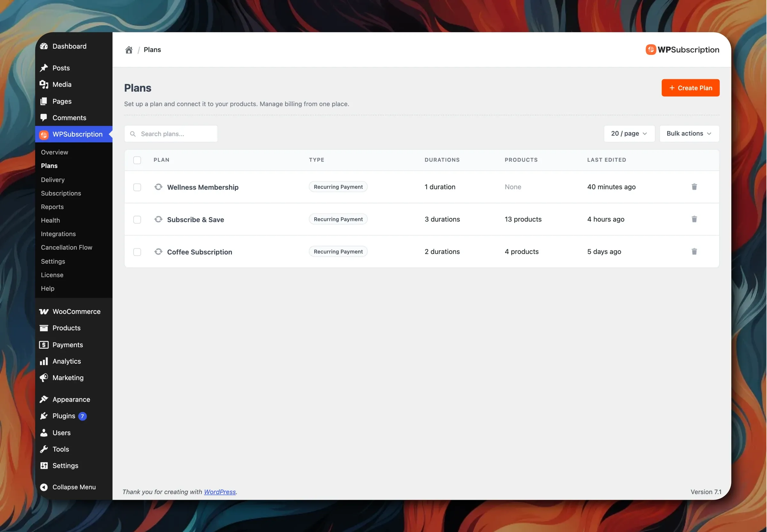767x532 pixels.
Task: Click the Analytics bar chart icon
Action: pos(44,361)
